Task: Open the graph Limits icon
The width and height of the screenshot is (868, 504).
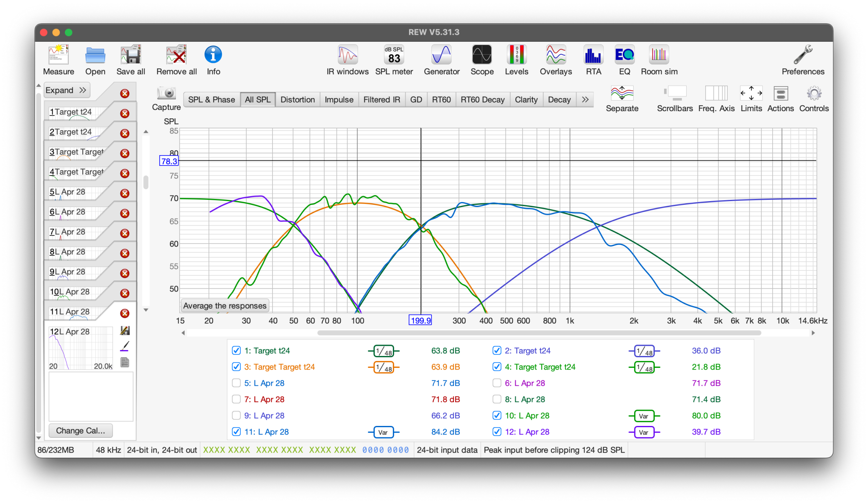Action: (x=751, y=93)
